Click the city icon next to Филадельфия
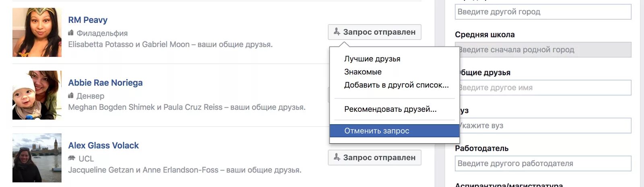The width and height of the screenshot is (644, 187). point(71,33)
